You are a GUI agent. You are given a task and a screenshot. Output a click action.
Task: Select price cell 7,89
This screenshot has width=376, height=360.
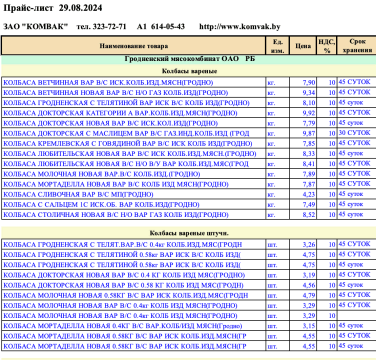pos(303,174)
